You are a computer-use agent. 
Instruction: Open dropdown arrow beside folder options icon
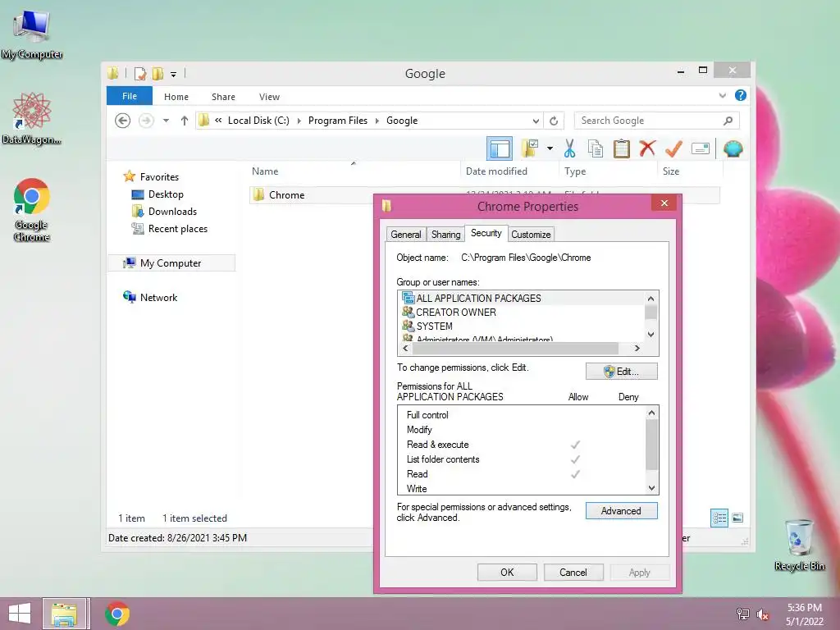(x=550, y=148)
